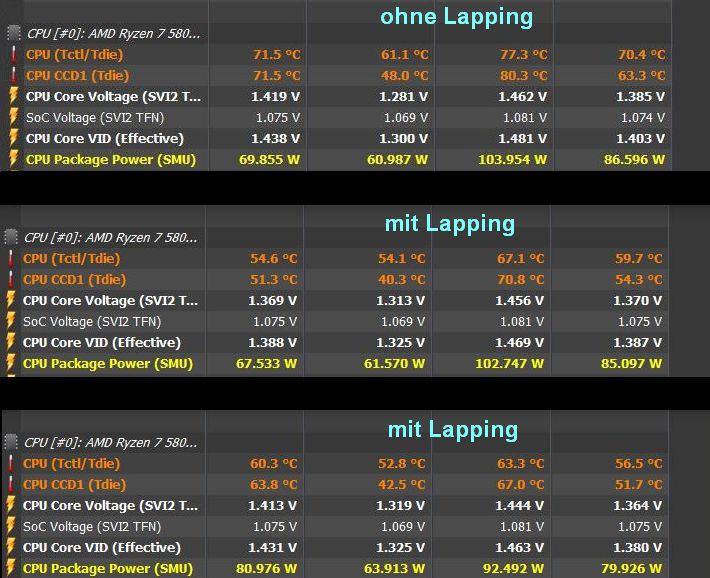
Task: Click the chip icon in the ohne Lapping panel header
Action: coord(13,33)
